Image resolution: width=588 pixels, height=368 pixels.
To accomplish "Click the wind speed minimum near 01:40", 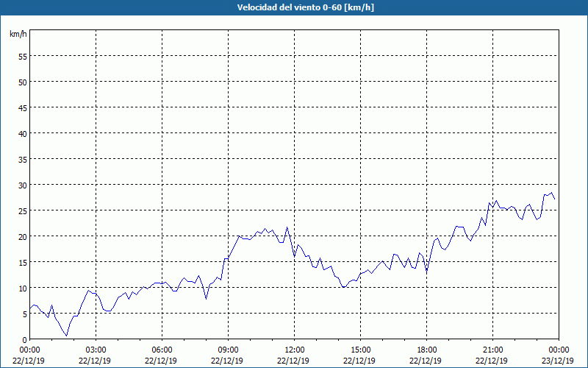I will point(66,336).
